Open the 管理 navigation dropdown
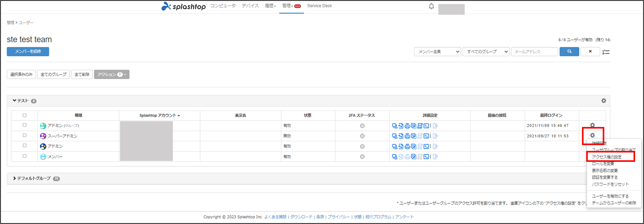Screen dimensions: 644x224 291,6
